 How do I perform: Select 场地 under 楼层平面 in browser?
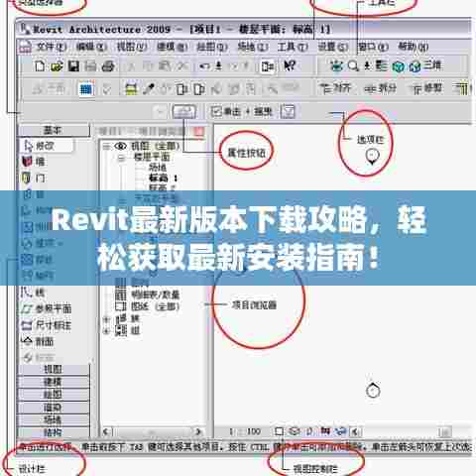158,168
